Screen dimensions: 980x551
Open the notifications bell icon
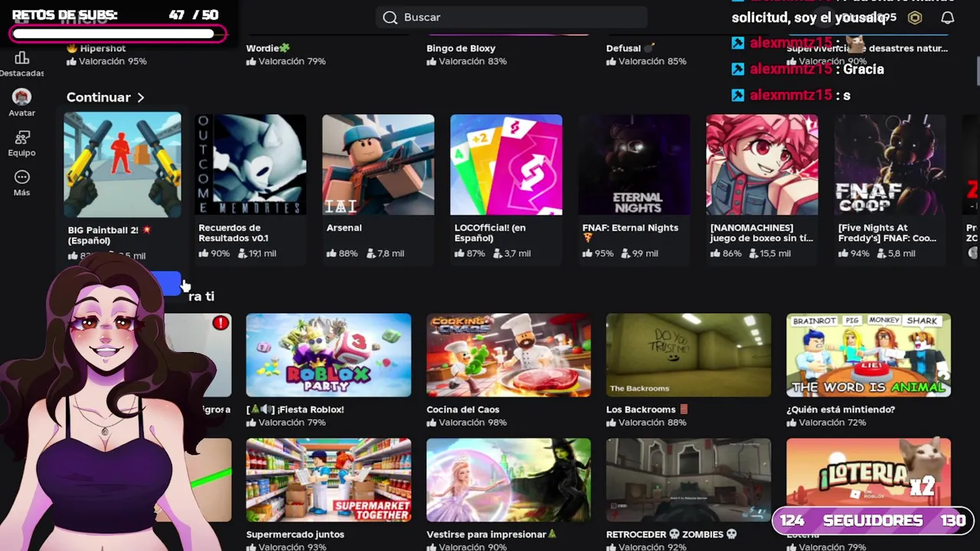947,17
